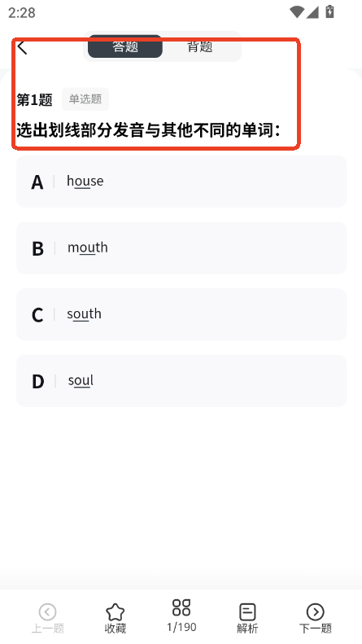Select answer B mouth
This screenshot has height=644, width=362.
181,248
